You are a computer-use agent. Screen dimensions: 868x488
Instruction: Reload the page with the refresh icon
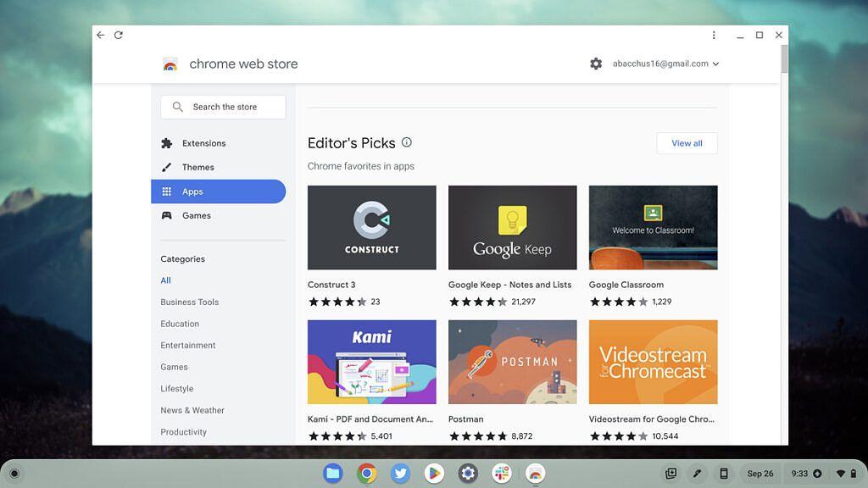(x=119, y=35)
